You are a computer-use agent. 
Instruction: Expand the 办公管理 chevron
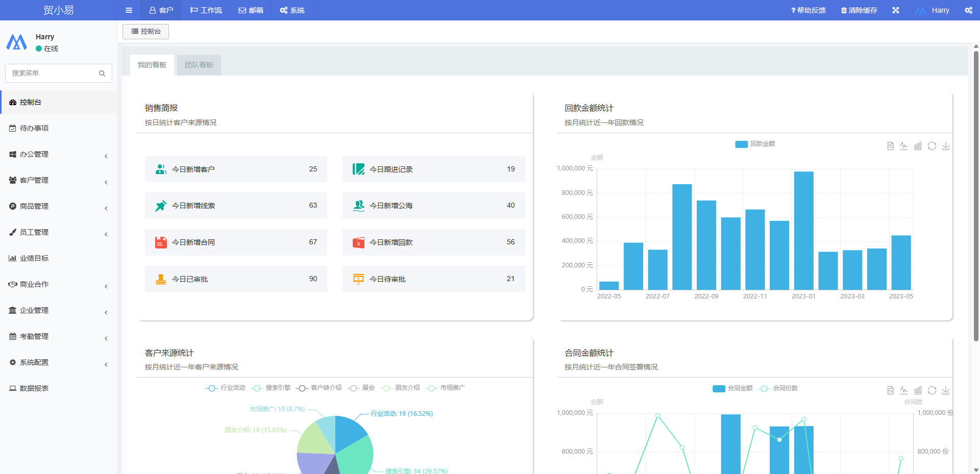[106, 156]
